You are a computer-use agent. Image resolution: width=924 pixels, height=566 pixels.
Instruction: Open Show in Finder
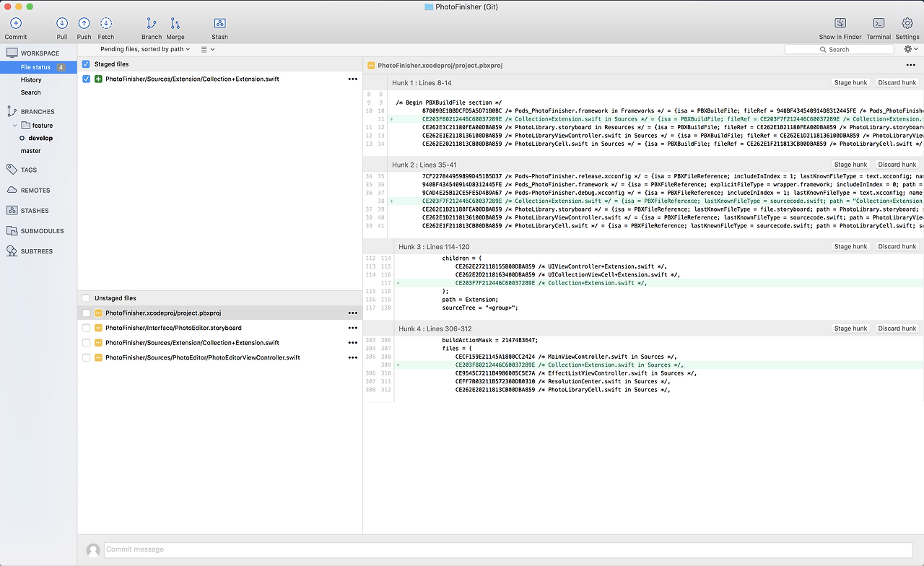[x=840, y=24]
